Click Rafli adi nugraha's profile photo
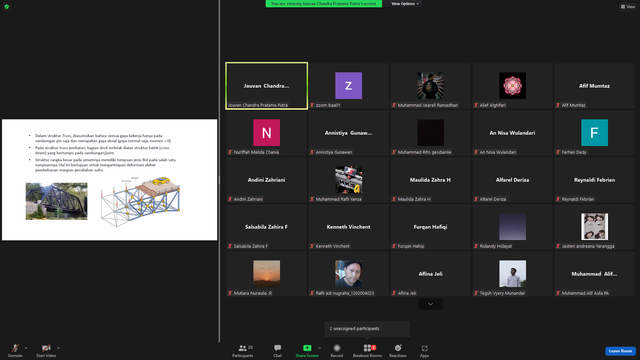The width and height of the screenshot is (640, 360). click(x=348, y=273)
